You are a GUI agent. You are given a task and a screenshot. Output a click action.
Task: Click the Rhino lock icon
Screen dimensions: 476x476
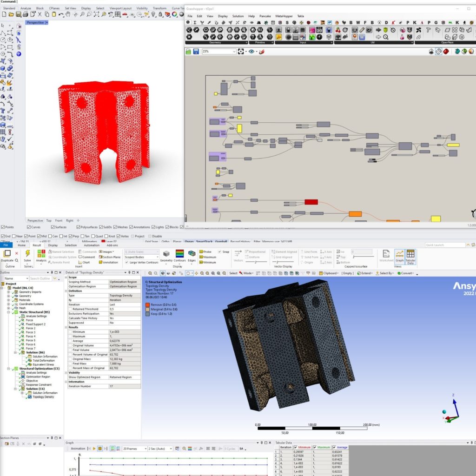pyautogui.click(x=160, y=14)
